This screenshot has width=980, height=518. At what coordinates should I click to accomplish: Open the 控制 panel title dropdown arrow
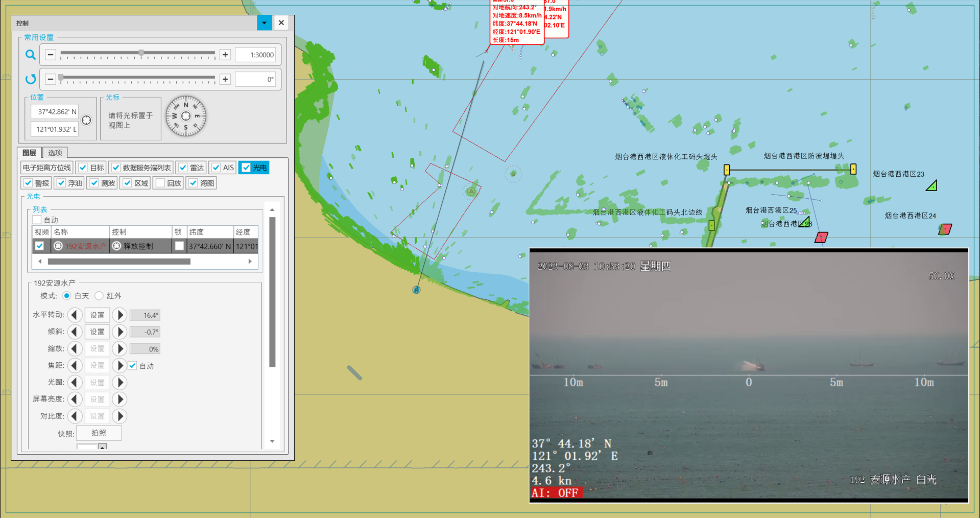pos(264,23)
